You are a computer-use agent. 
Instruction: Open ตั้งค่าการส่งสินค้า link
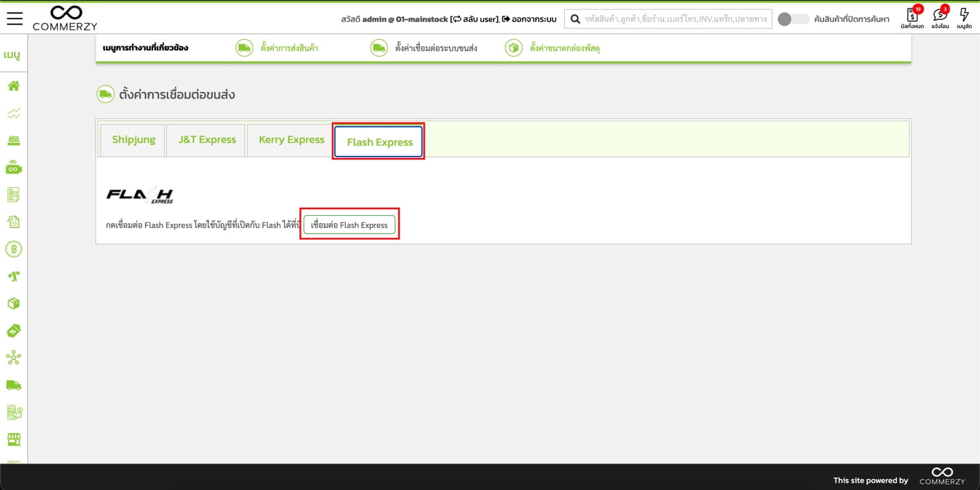click(x=289, y=48)
